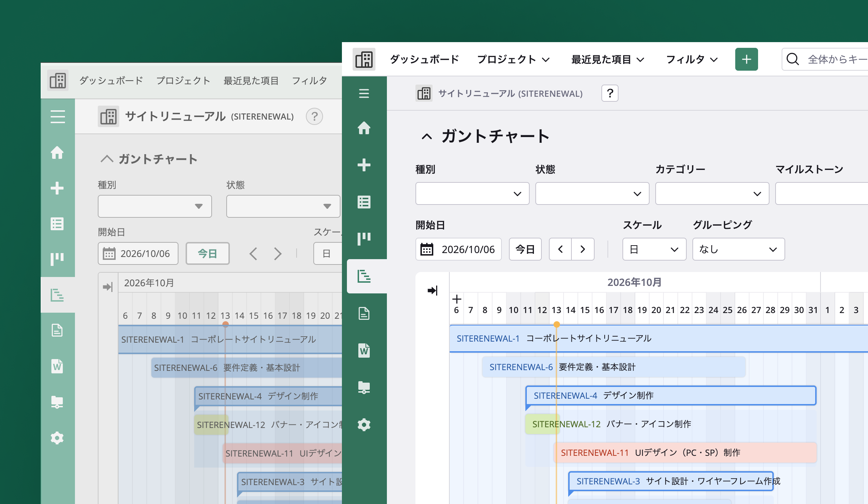This screenshot has height=504, width=868.
Task: Click the 今日 button in right panel
Action: [525, 249]
